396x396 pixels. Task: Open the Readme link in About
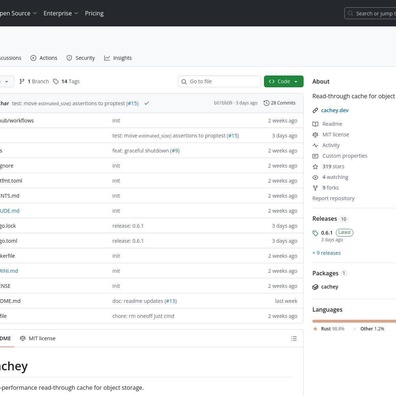click(x=332, y=124)
